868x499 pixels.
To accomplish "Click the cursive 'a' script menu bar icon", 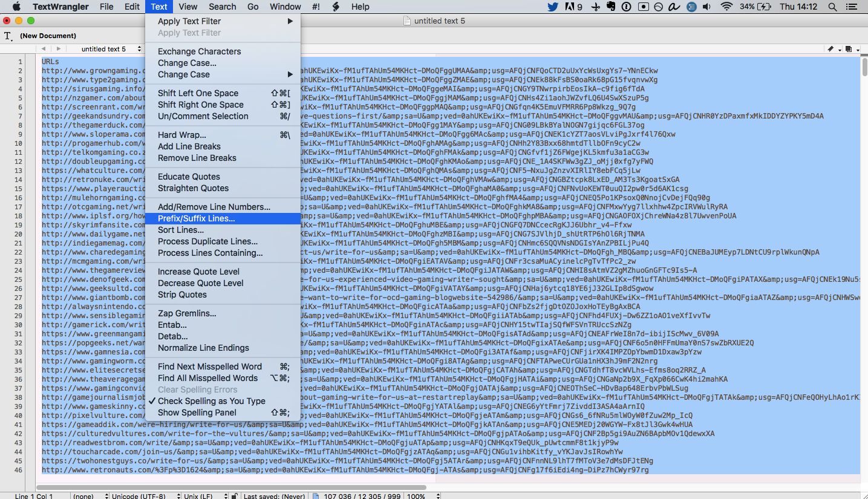I will click(674, 7).
